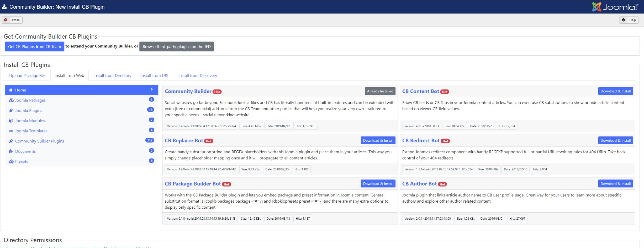Download & Install CB Replacer Bot
The width and height of the screenshot is (644, 248).
tap(378, 140)
